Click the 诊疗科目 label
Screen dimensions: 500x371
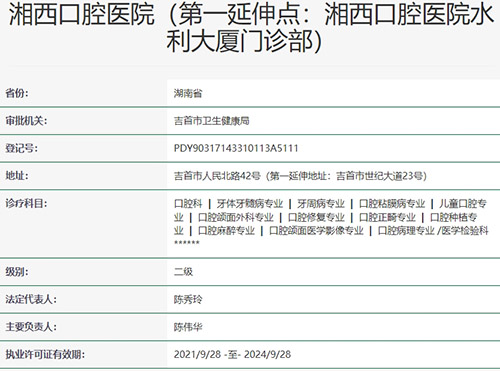pos(26,203)
